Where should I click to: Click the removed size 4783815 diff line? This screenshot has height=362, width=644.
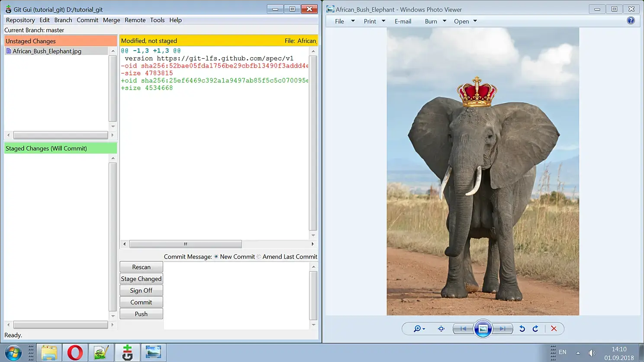tap(147, 73)
